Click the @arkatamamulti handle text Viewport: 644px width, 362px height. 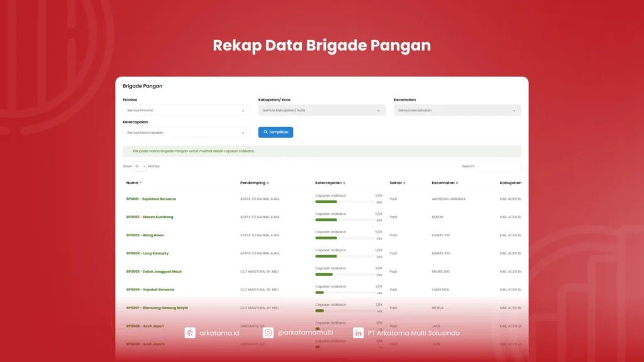pyautogui.click(x=305, y=333)
